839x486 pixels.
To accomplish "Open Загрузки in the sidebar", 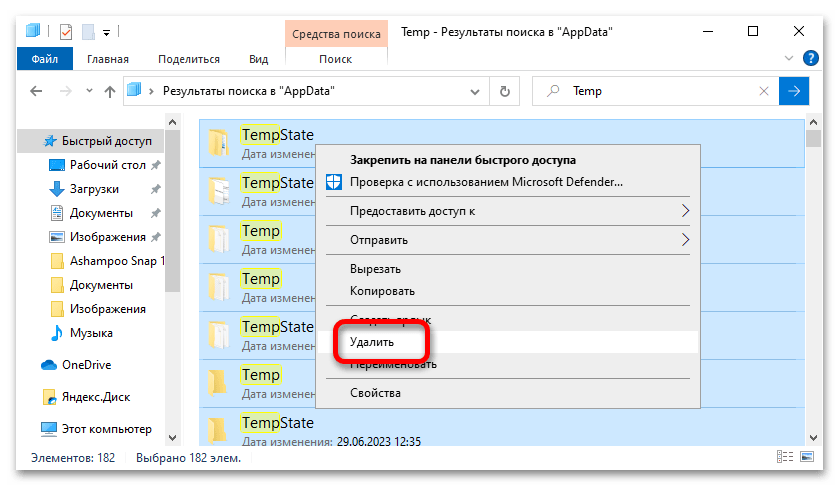I will pos(94,189).
